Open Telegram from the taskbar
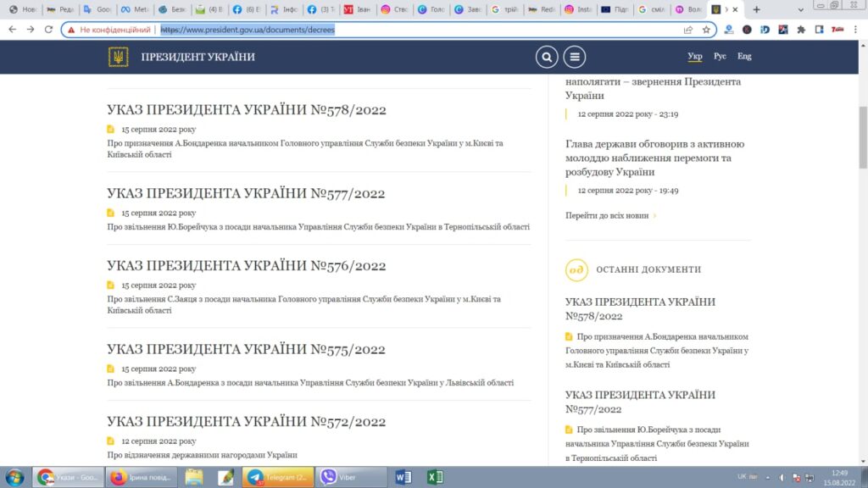The image size is (868, 488). (x=277, y=477)
